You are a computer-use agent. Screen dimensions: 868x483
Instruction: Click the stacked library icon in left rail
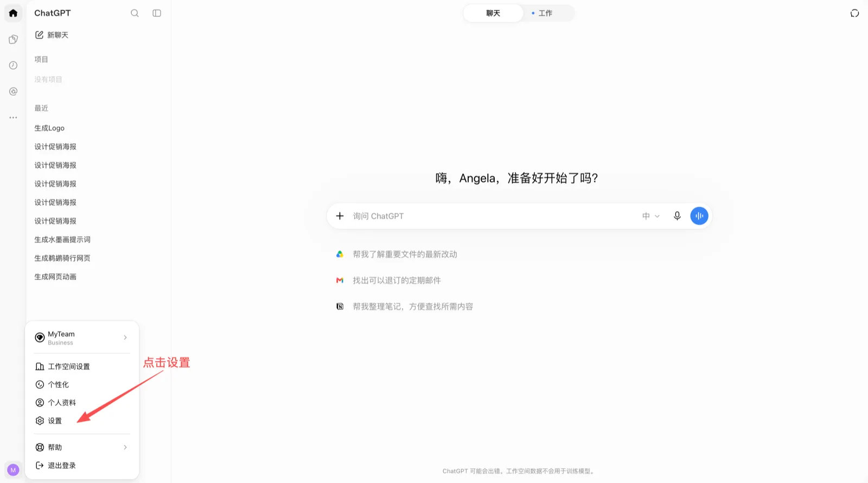tap(13, 39)
